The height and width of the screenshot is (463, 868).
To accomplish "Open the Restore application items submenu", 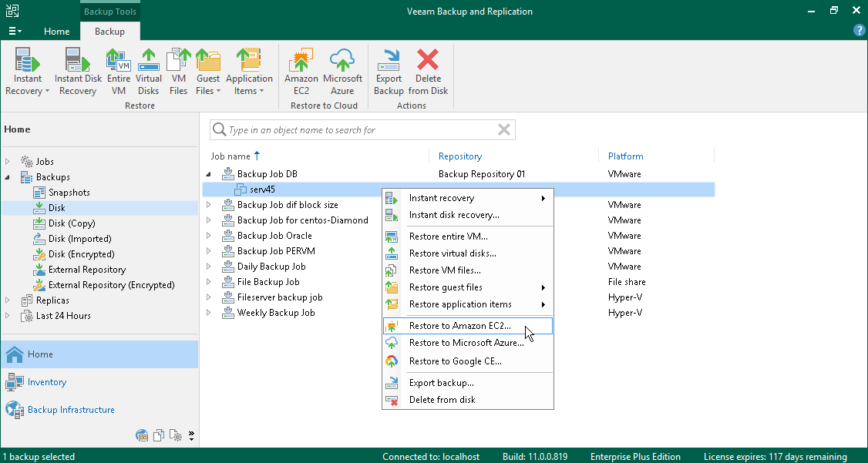I will [x=468, y=304].
